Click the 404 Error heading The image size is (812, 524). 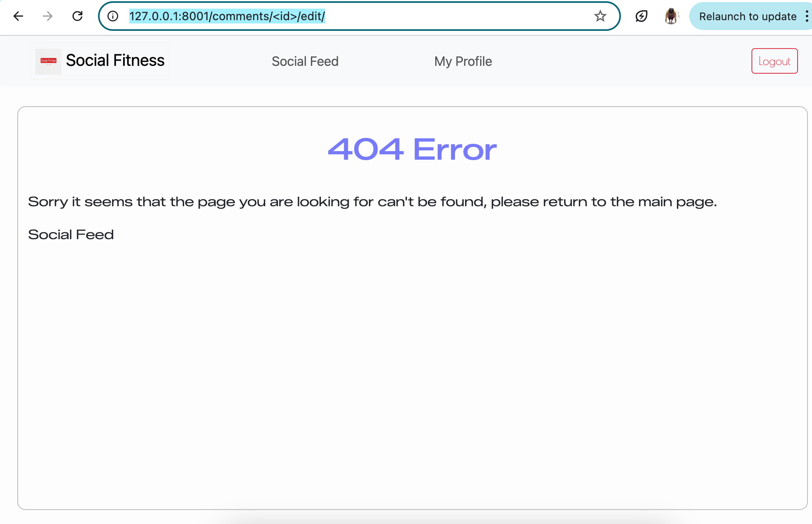[x=411, y=149]
